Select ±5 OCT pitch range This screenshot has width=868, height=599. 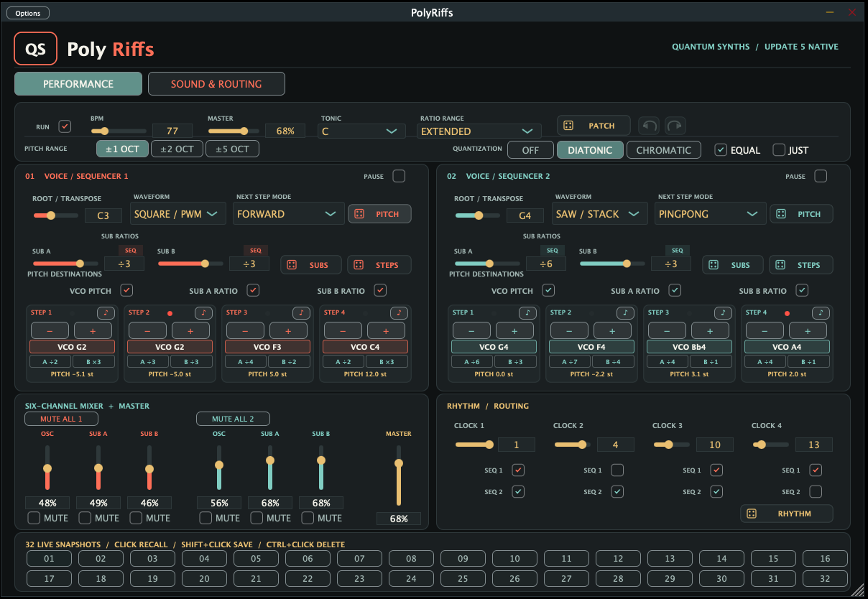pos(232,149)
